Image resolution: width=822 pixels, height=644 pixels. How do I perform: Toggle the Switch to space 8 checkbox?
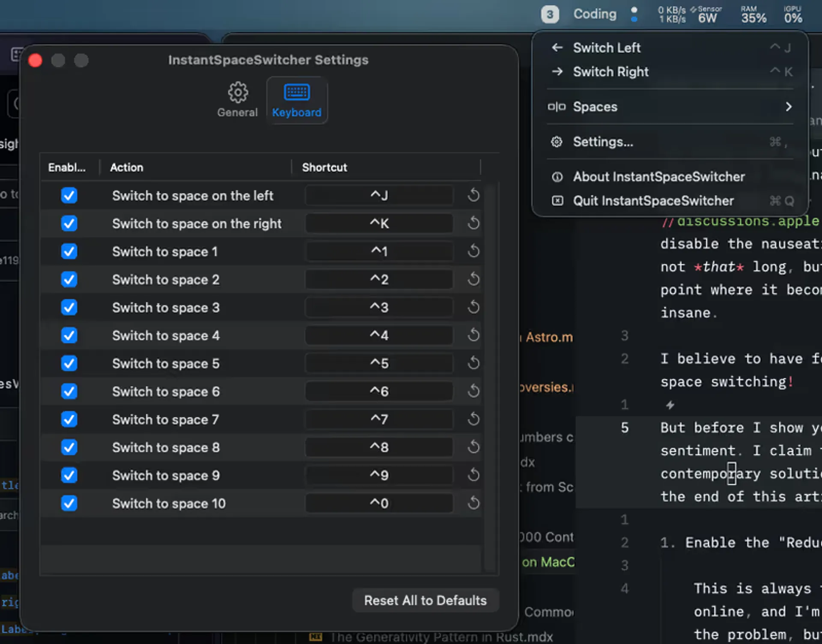[x=69, y=447]
